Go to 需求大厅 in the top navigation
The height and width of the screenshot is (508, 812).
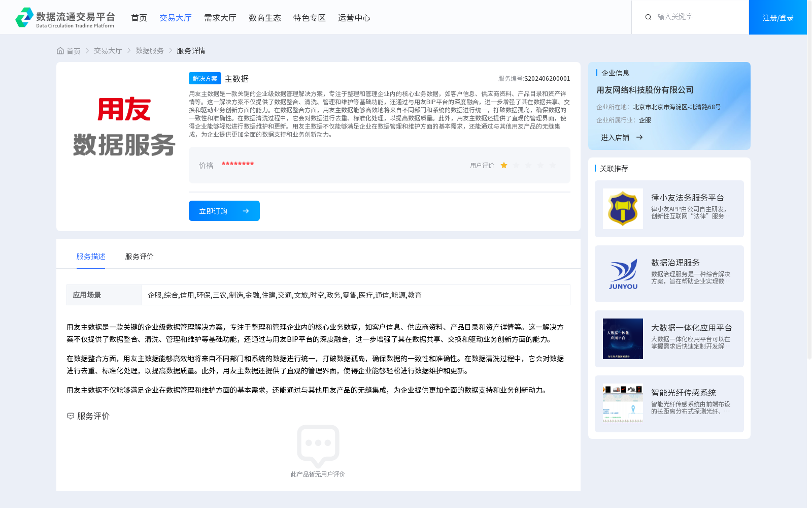point(220,18)
